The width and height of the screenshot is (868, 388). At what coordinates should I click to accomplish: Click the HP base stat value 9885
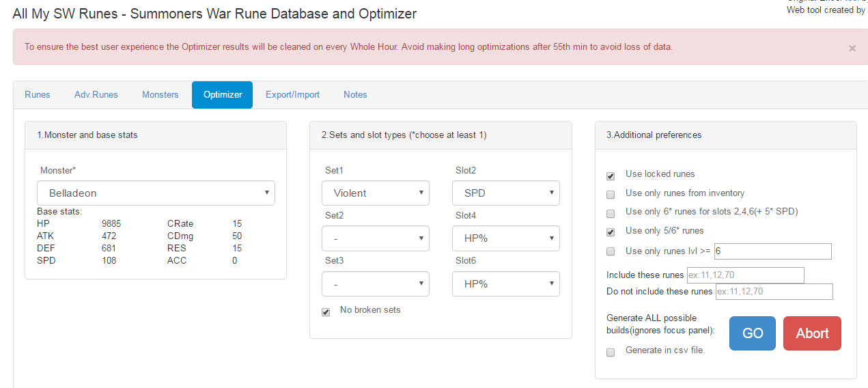tap(113, 224)
